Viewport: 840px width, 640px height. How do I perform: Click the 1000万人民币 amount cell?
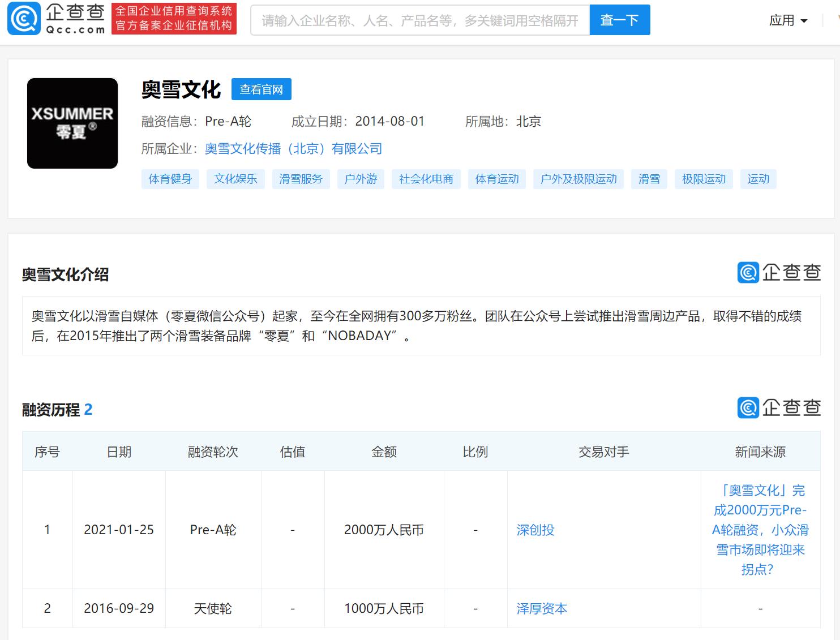pos(384,609)
